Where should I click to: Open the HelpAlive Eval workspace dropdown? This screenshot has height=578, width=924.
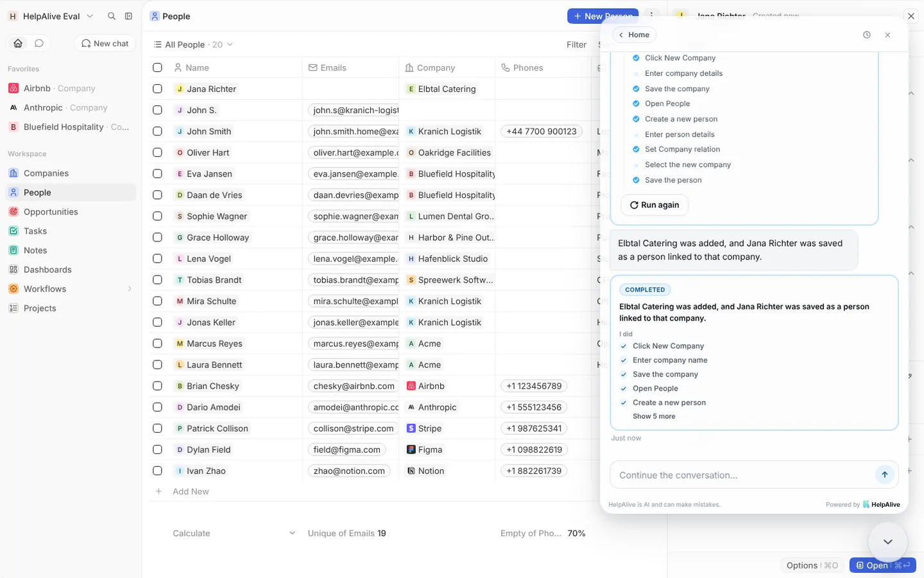coord(51,16)
